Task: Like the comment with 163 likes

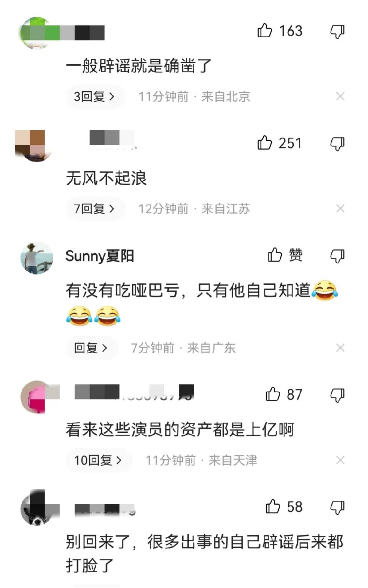Action: [x=265, y=31]
